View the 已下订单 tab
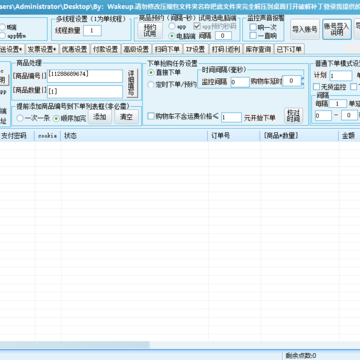 point(289,49)
